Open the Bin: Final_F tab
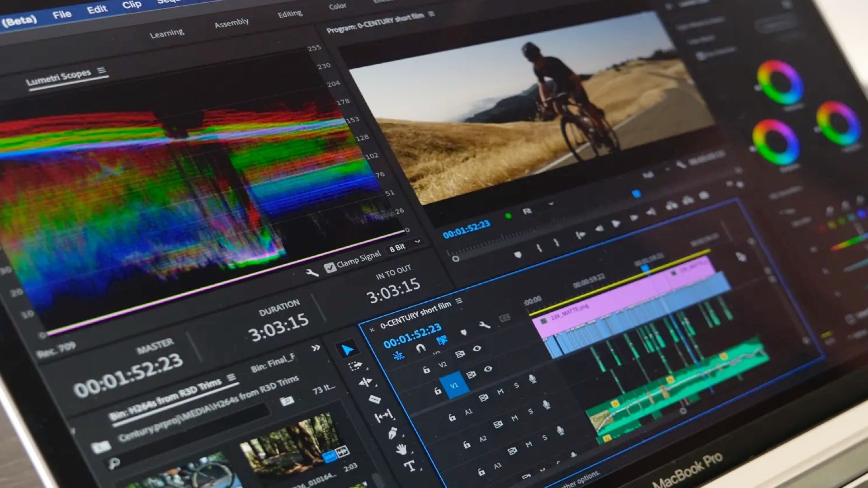Image resolution: width=868 pixels, height=488 pixels. coord(273,363)
